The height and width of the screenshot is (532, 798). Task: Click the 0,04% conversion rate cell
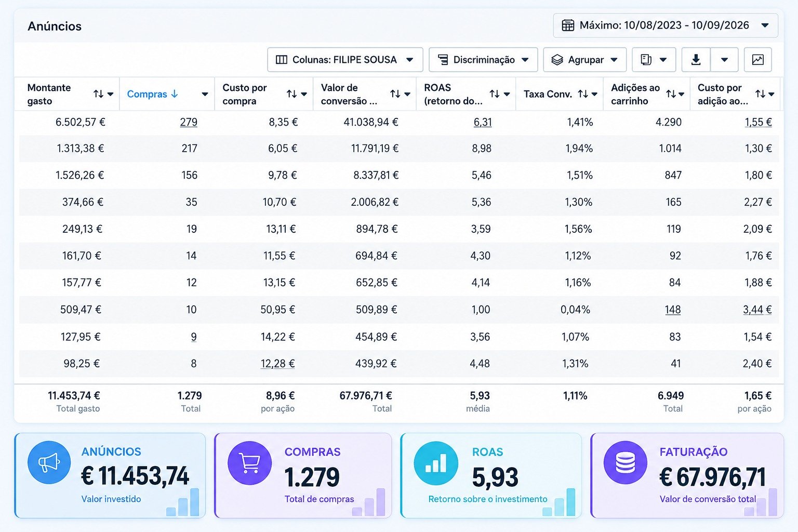coord(575,310)
